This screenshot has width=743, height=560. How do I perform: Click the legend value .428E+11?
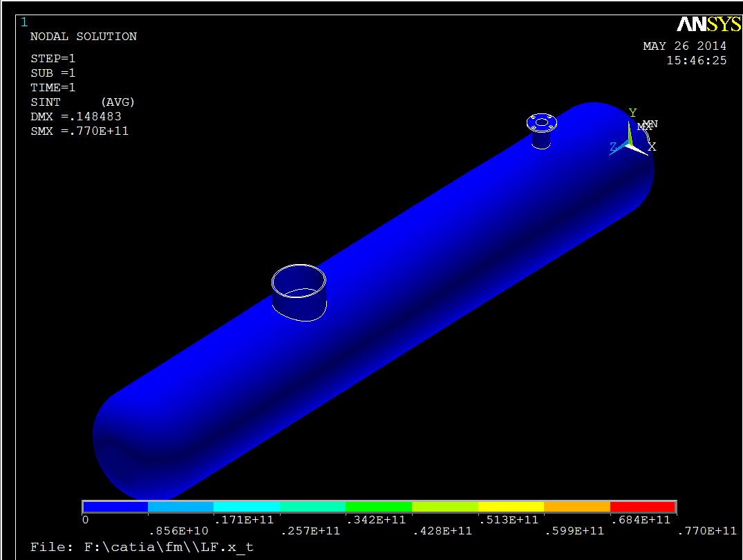pyautogui.click(x=442, y=531)
